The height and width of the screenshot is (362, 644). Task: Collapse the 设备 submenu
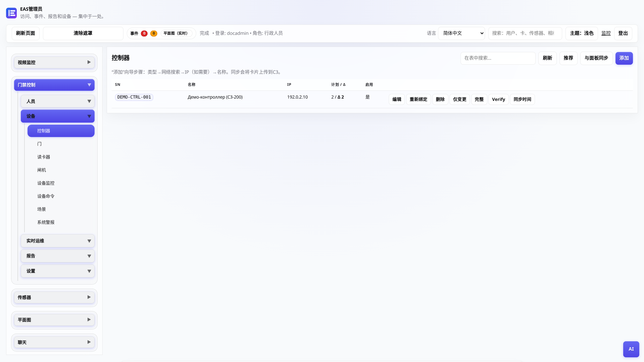(x=58, y=116)
